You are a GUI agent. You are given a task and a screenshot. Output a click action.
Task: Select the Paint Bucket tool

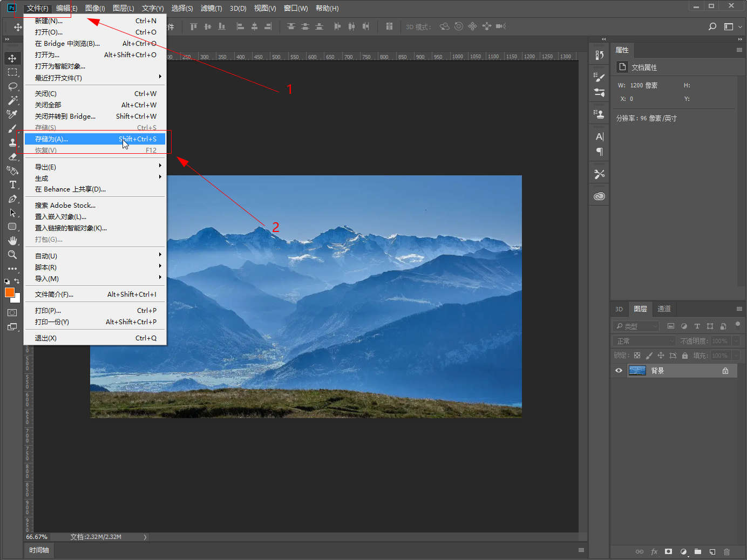[12, 170]
